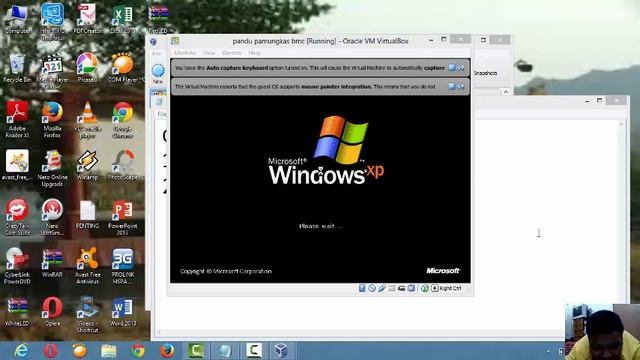Click the VirtualBox VM window title icon

[175, 40]
